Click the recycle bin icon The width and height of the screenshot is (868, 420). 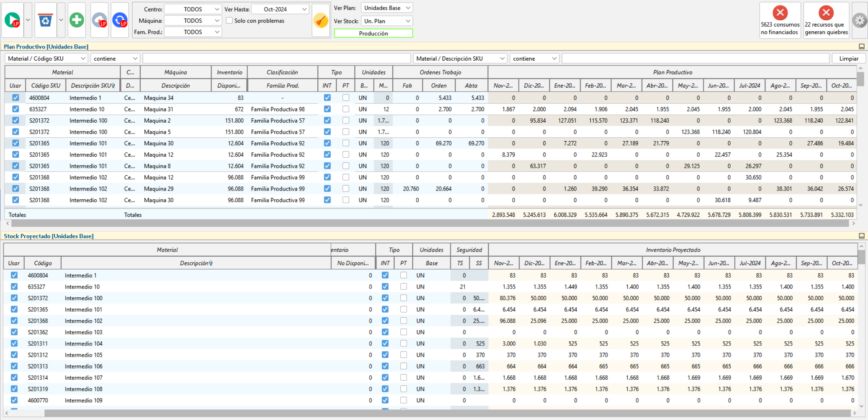45,20
